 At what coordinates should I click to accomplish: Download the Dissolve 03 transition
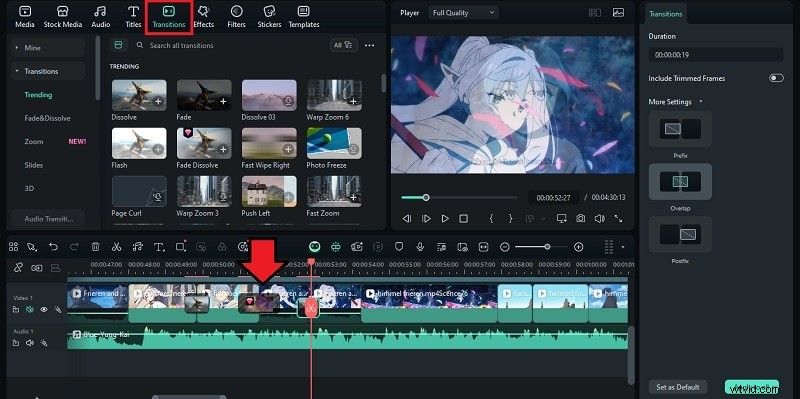(x=289, y=102)
